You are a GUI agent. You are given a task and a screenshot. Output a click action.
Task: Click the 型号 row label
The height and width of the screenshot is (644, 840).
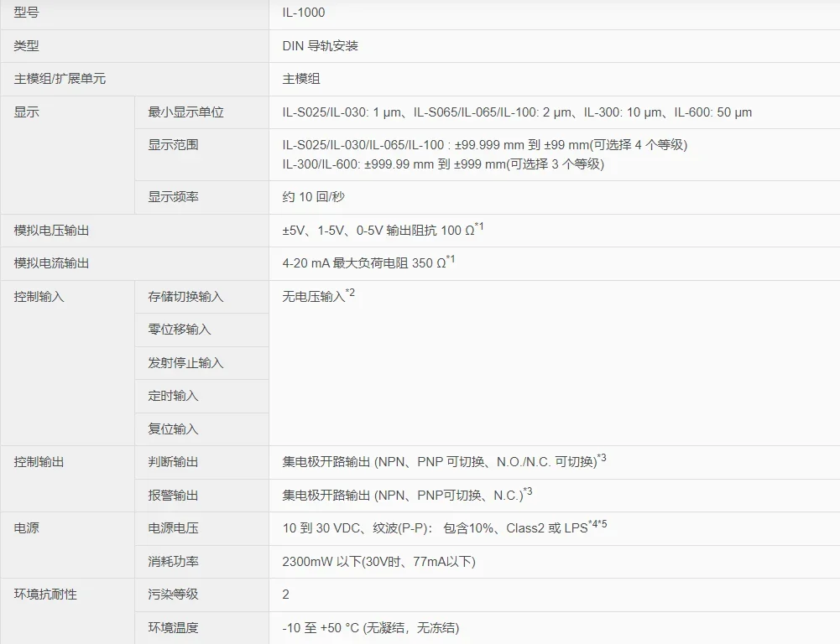26,13
